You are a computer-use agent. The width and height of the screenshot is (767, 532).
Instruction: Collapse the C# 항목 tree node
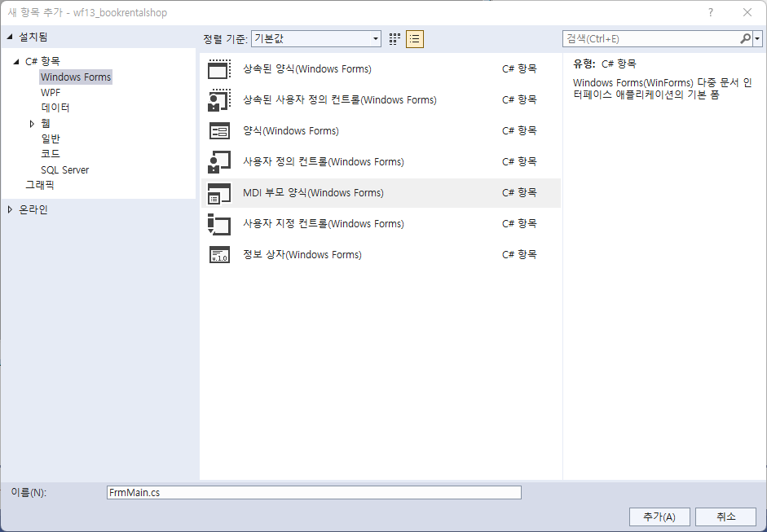(x=16, y=62)
